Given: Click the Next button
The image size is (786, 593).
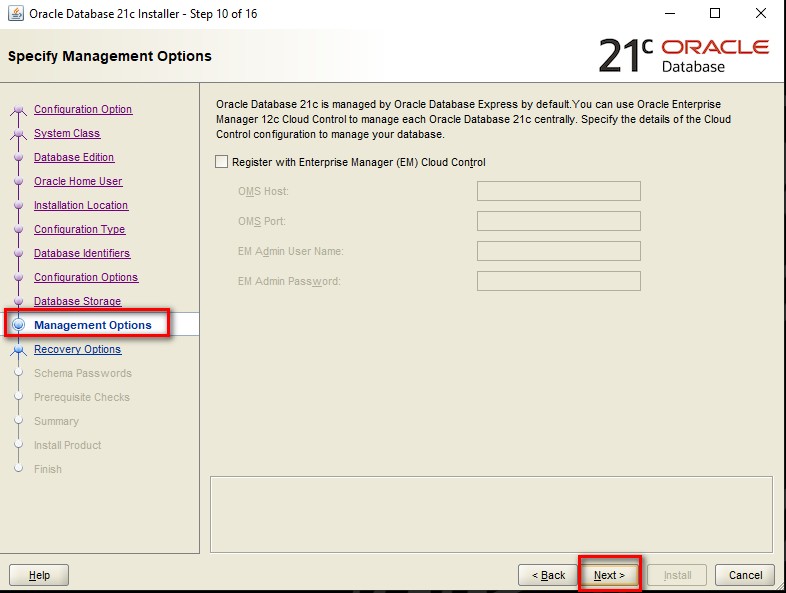Looking at the screenshot, I should [609, 575].
